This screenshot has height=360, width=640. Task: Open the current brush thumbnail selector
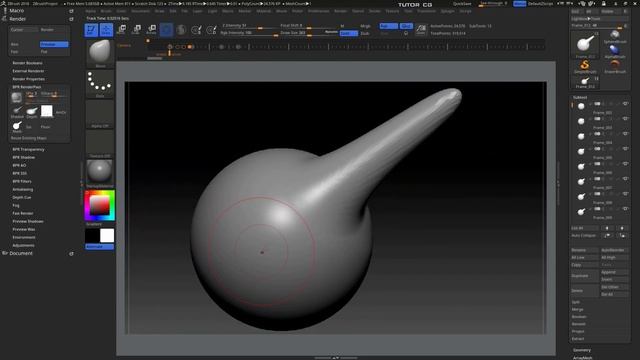coord(100,53)
